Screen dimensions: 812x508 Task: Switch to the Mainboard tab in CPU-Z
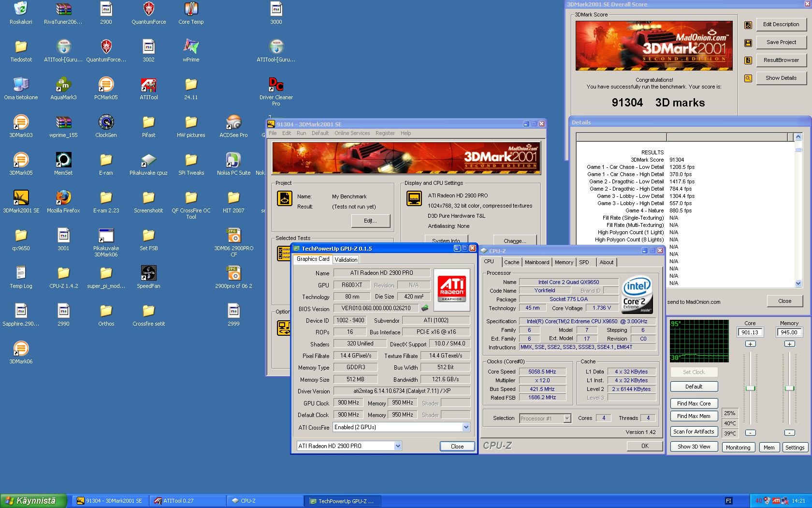pyautogui.click(x=537, y=262)
